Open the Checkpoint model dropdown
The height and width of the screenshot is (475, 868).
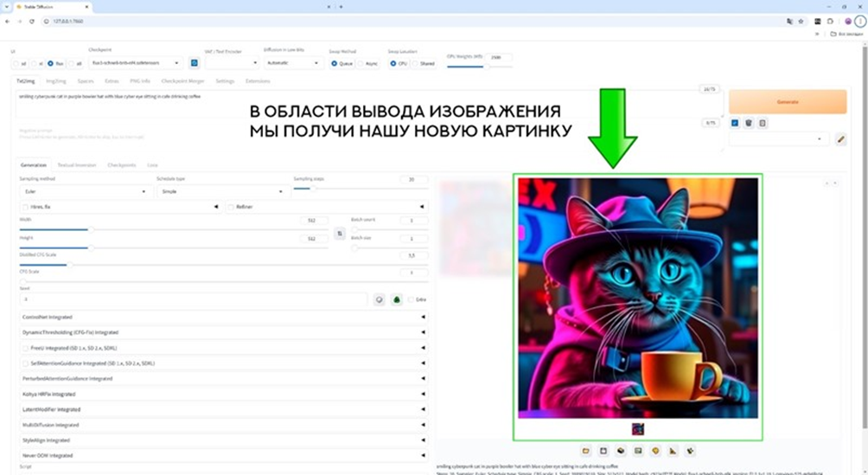(x=137, y=63)
